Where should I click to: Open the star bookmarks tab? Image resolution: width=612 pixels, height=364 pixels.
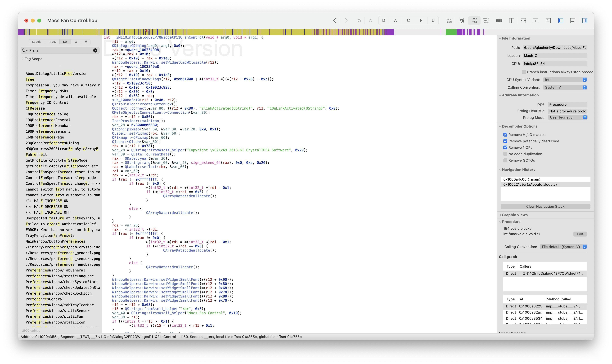(76, 42)
